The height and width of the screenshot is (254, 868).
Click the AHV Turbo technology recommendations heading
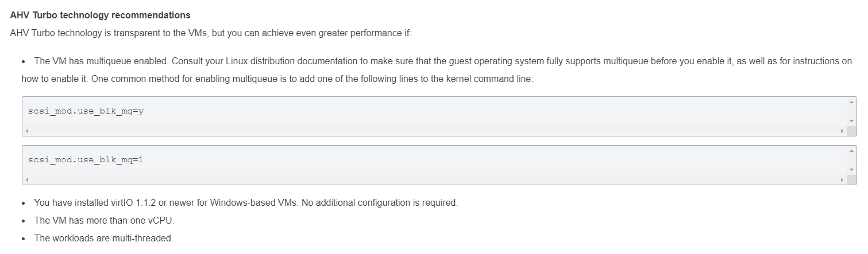(101, 15)
